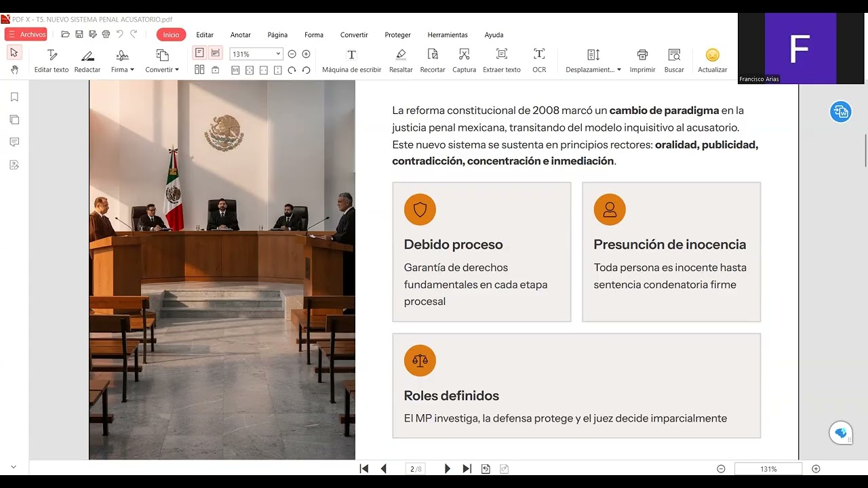Open the Herramientas tab

(x=448, y=35)
